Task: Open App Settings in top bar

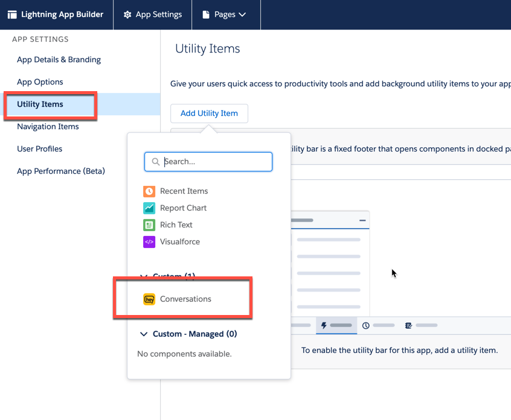Action: pos(153,14)
